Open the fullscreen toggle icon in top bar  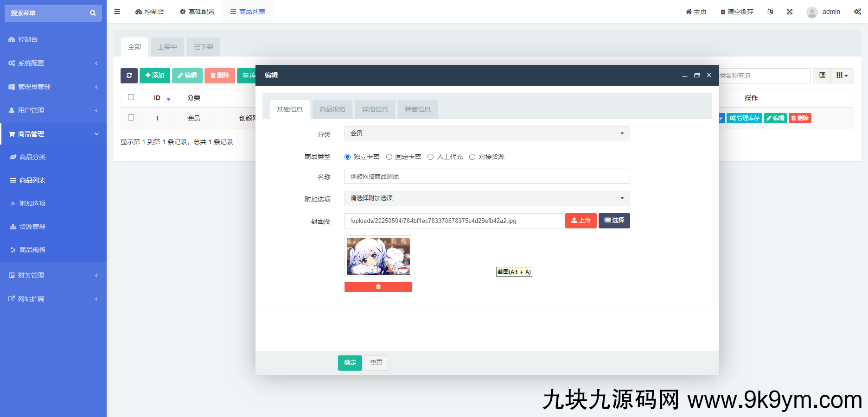(790, 12)
